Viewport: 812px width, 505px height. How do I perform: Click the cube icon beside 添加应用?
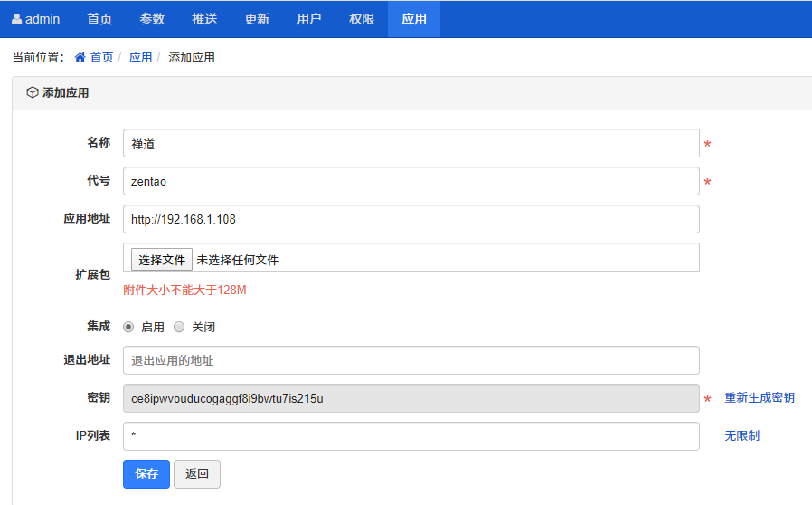tap(32, 92)
